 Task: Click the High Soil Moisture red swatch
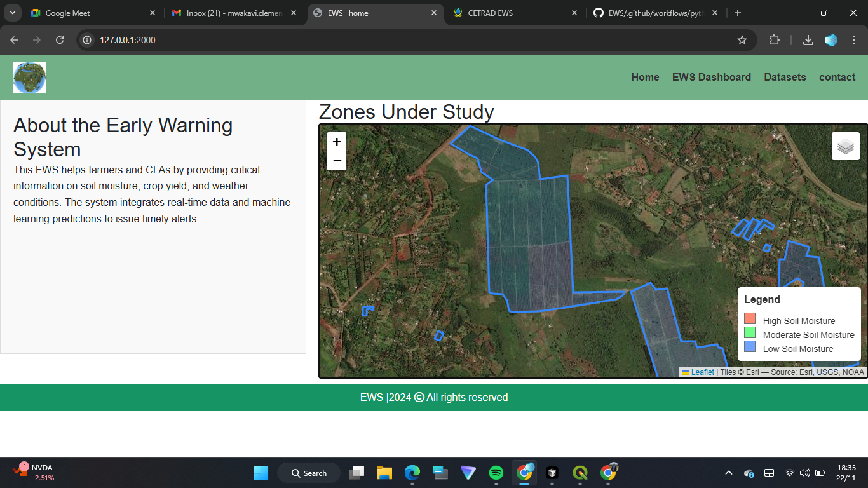[x=750, y=319]
